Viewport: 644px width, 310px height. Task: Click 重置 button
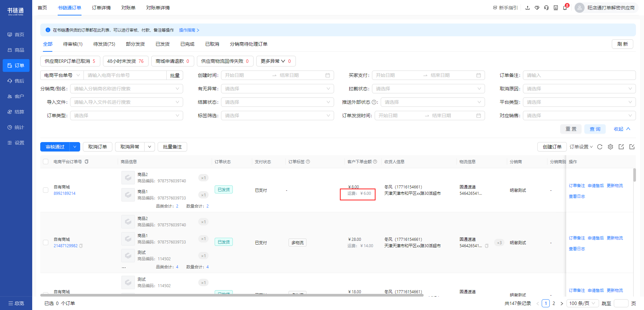571,129
